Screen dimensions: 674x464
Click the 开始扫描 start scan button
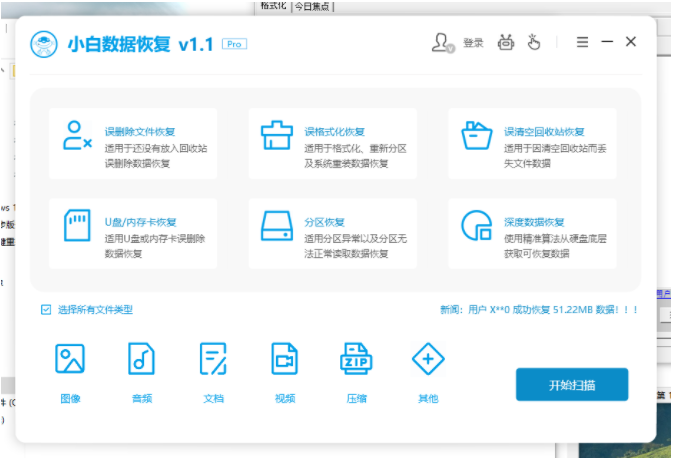[x=572, y=385]
